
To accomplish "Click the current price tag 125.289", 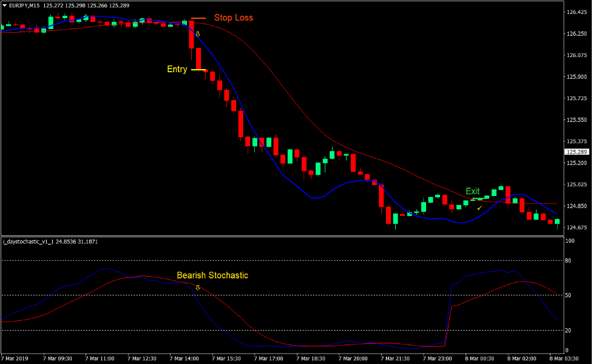I will point(577,152).
